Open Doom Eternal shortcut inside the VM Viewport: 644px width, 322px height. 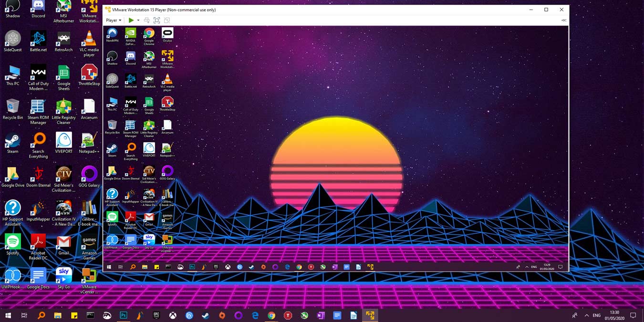click(130, 171)
